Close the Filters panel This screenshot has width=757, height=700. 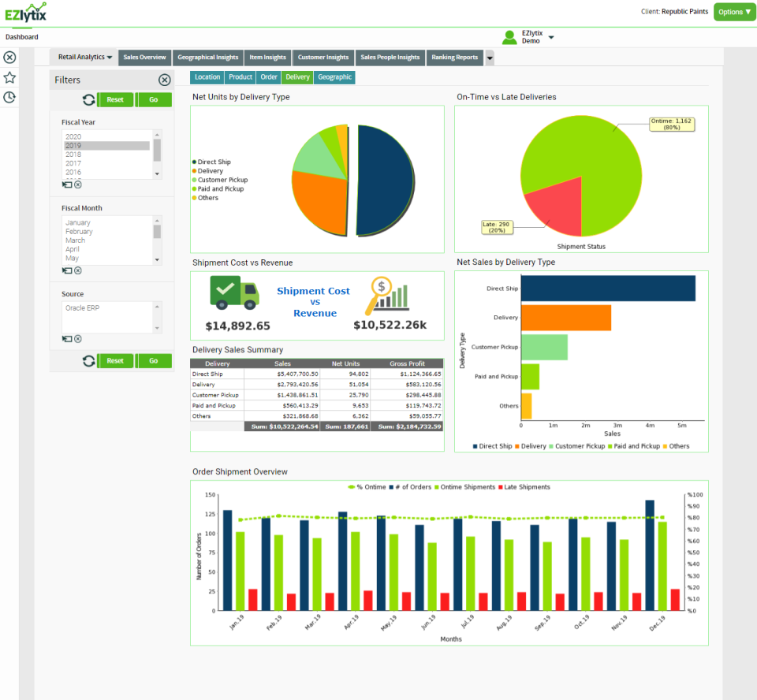pos(164,80)
